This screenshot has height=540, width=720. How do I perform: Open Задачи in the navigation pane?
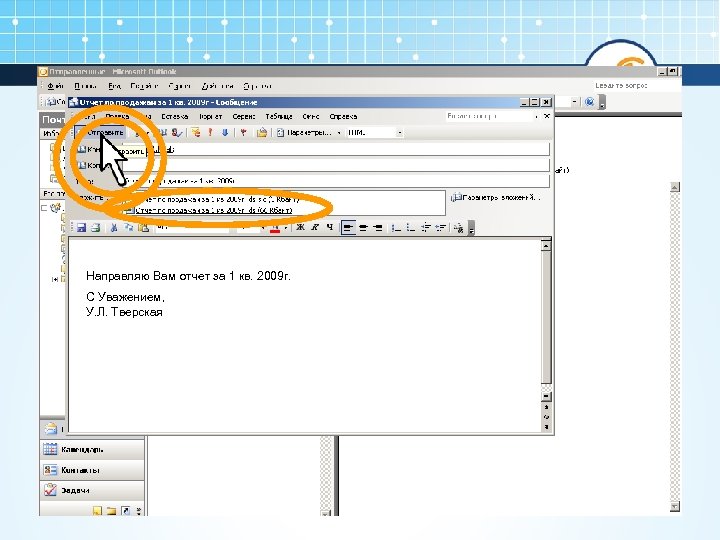(92, 490)
